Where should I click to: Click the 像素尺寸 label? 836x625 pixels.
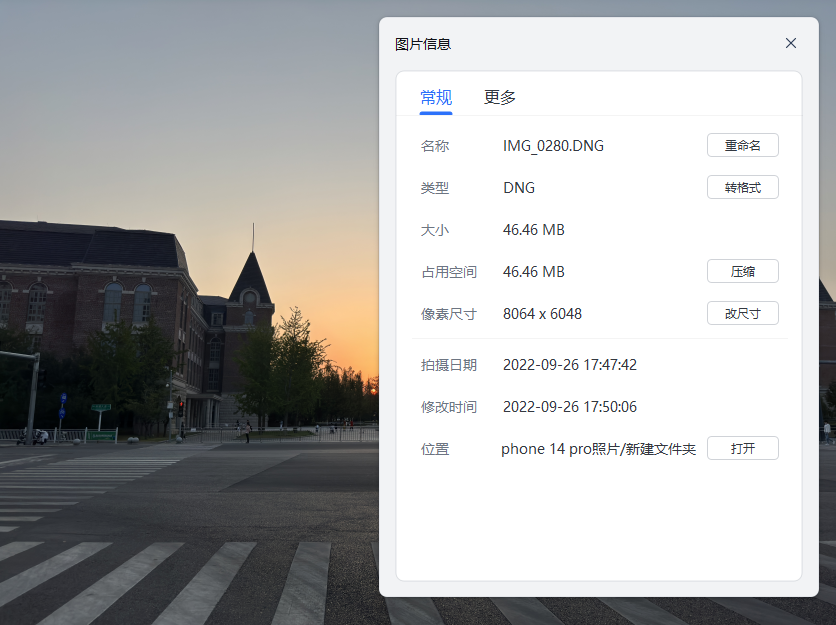click(448, 314)
